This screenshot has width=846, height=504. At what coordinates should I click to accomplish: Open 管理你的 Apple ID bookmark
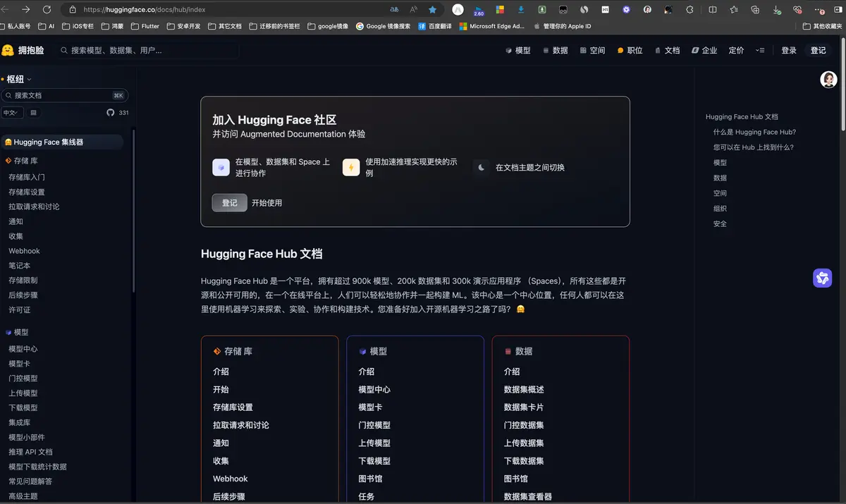point(562,26)
